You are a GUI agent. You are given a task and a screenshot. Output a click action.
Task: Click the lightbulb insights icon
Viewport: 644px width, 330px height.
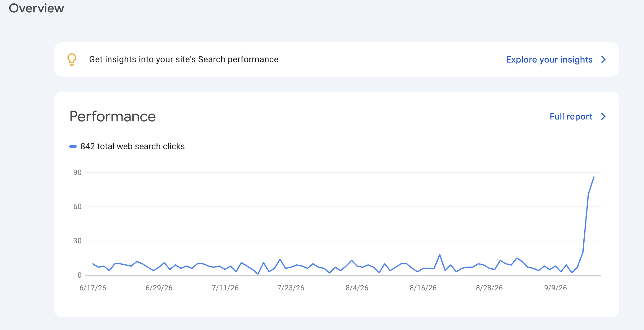click(72, 59)
